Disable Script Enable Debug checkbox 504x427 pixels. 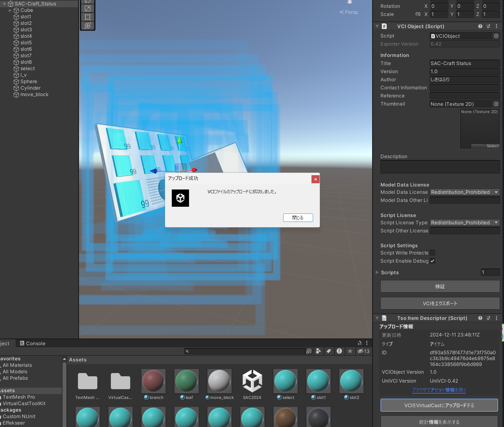pos(433,261)
